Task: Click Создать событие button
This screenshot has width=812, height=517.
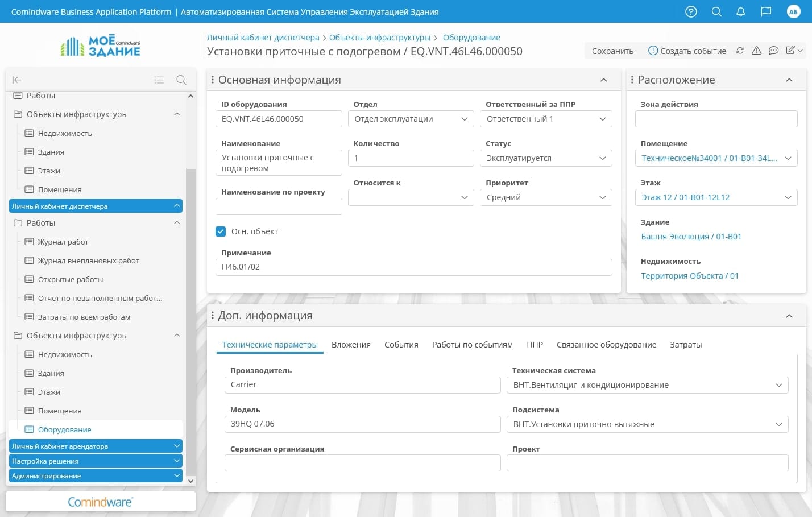Action: coord(687,51)
